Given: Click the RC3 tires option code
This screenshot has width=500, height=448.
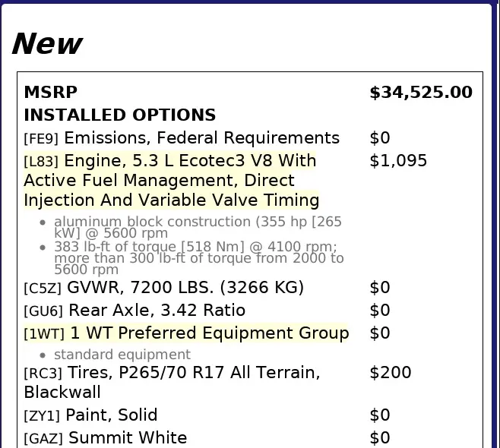Looking at the screenshot, I should [42, 374].
